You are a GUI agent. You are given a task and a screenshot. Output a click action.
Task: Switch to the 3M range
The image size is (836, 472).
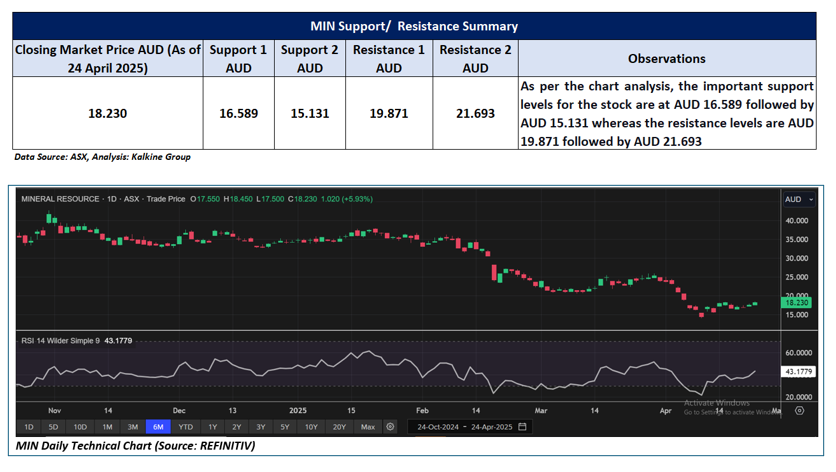[x=133, y=427]
